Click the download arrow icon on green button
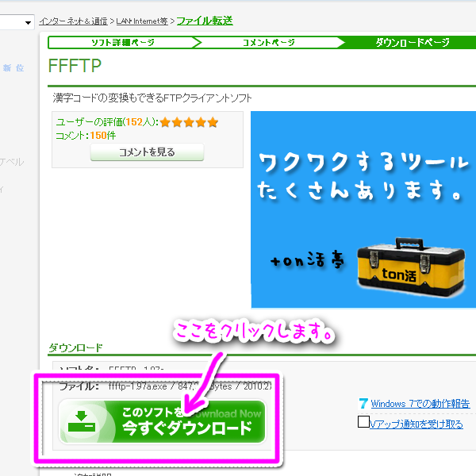This screenshot has width=476, height=476. (x=82, y=420)
